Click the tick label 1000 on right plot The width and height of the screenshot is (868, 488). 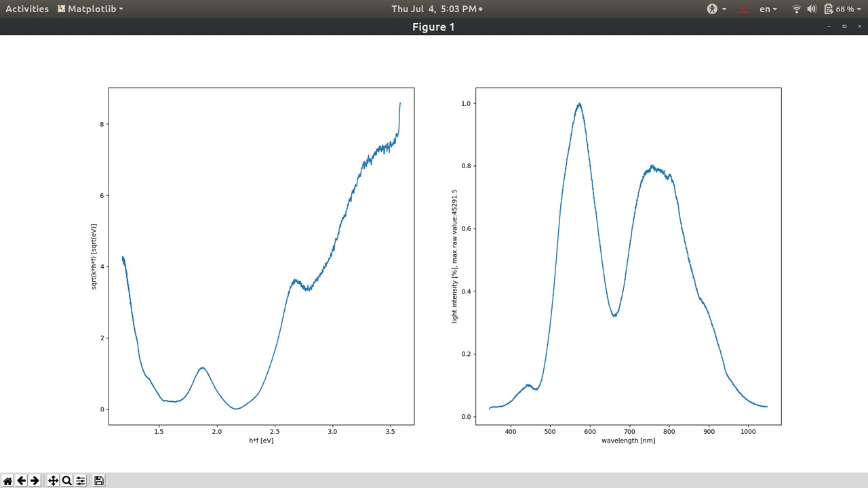[x=748, y=431]
